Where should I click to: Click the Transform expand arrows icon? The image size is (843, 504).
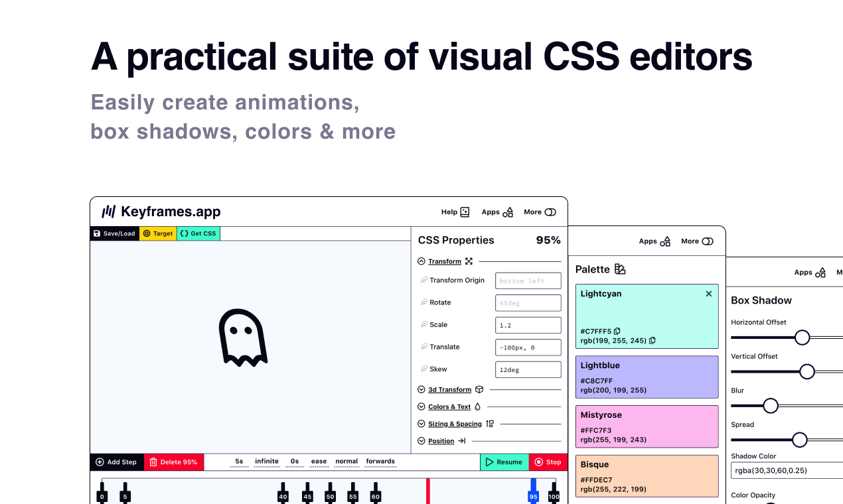click(469, 261)
